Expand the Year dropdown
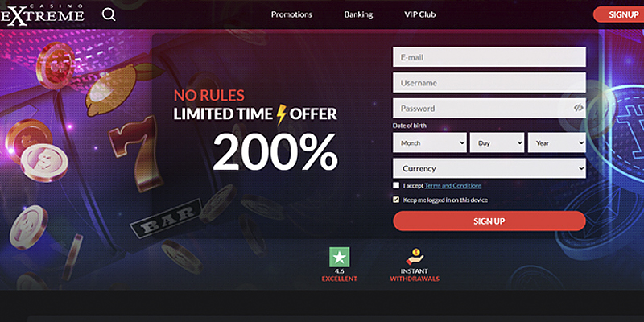This screenshot has width=644, height=322. click(557, 142)
